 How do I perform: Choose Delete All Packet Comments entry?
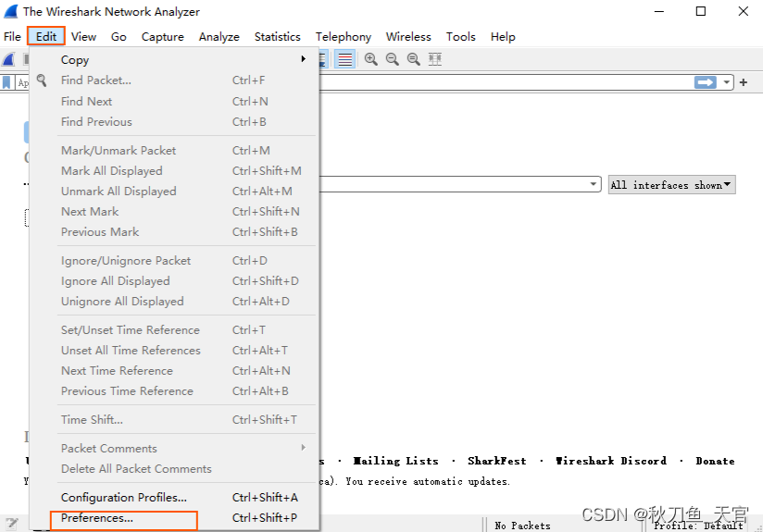pos(174,469)
